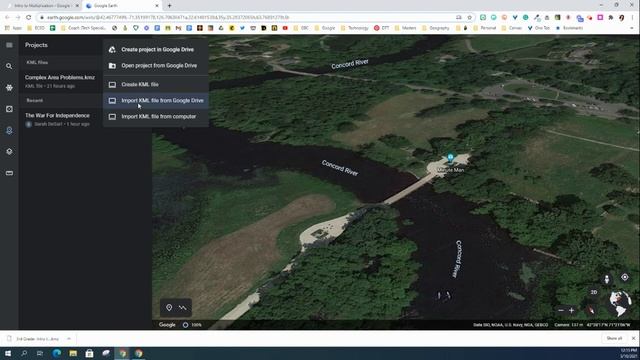The image size is (640, 360).
Task: Open the Coach bookmarks folder
Action: tap(83, 28)
